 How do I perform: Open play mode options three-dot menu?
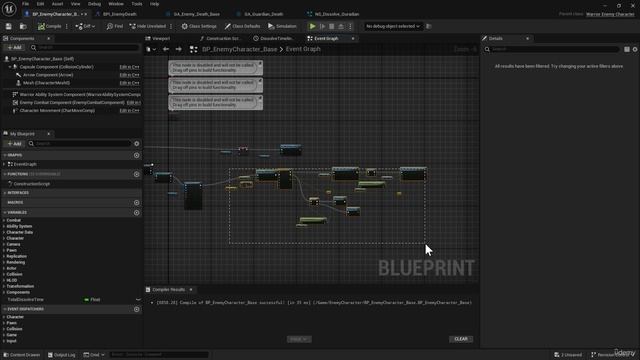tap(350, 26)
